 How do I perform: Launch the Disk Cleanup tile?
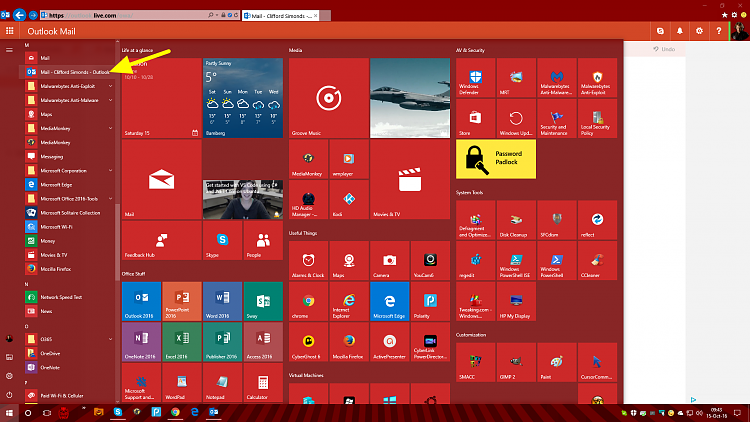coord(516,220)
